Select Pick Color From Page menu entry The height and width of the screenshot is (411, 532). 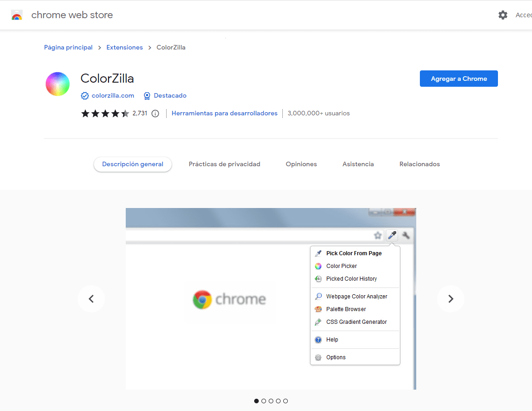355,253
